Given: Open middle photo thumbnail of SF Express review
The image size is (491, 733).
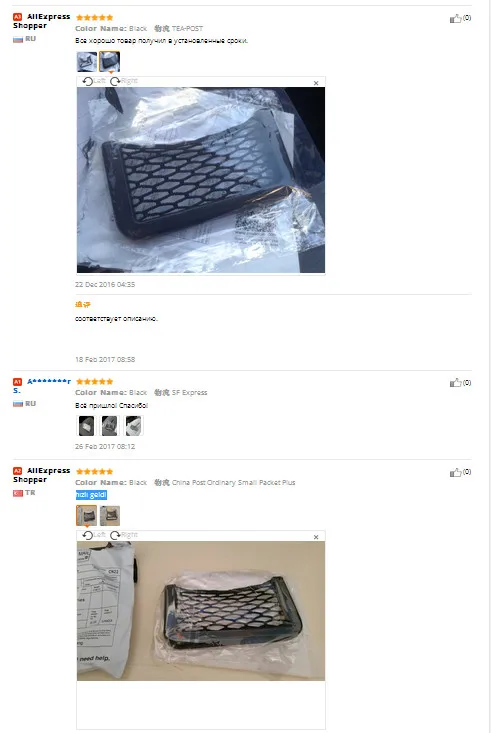Looking at the screenshot, I should click(x=110, y=426).
